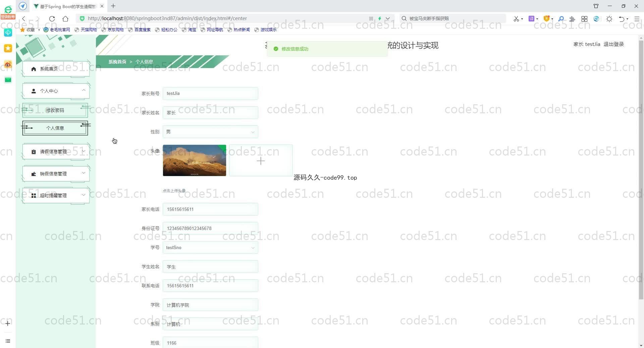Click the browser home icon
644x348 pixels.
click(x=65, y=19)
